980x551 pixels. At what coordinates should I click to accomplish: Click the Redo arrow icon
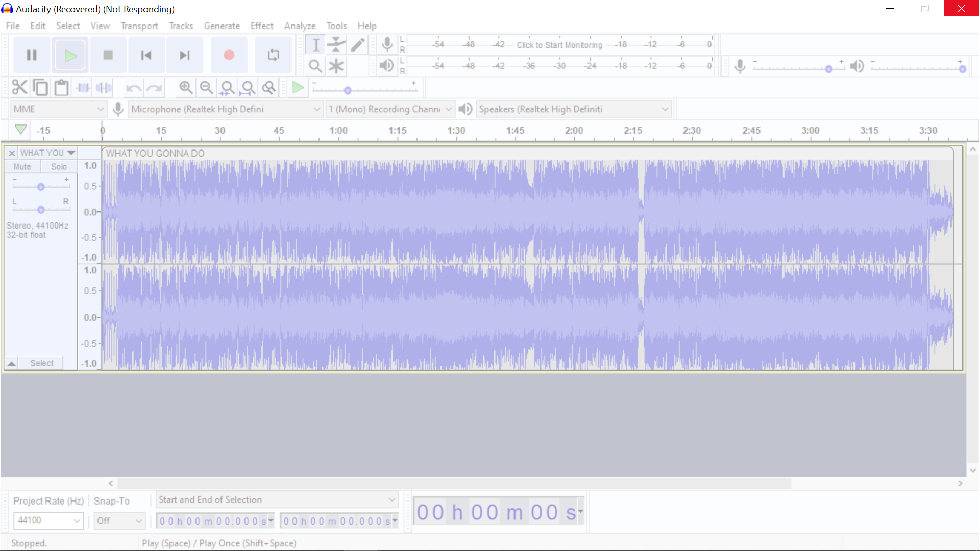154,88
